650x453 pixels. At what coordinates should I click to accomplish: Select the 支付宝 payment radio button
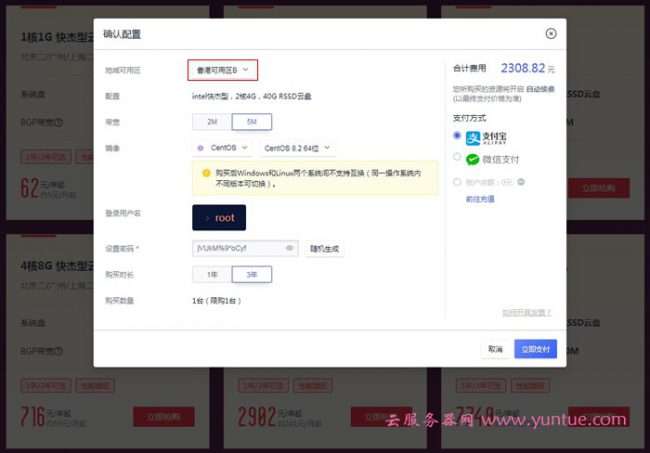pyautogui.click(x=457, y=135)
